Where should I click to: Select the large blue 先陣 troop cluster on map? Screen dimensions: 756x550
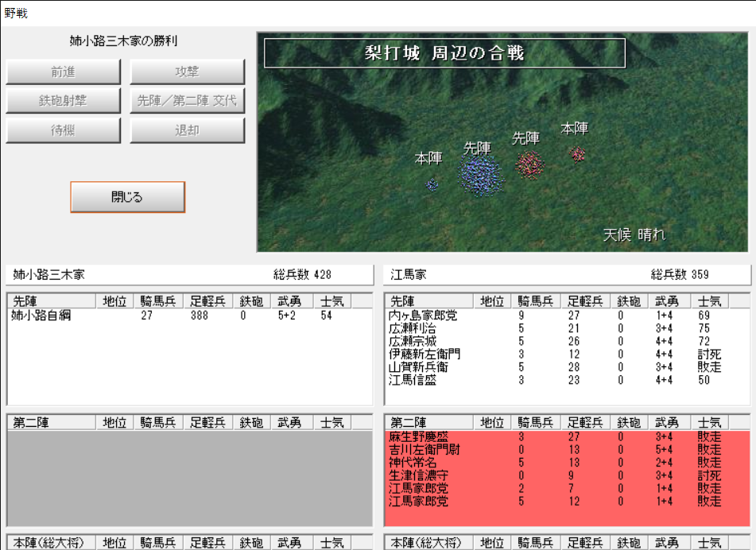[480, 175]
